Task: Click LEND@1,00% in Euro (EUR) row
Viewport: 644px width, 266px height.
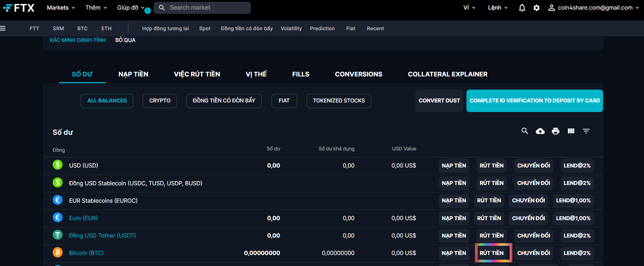Action: [x=573, y=218]
